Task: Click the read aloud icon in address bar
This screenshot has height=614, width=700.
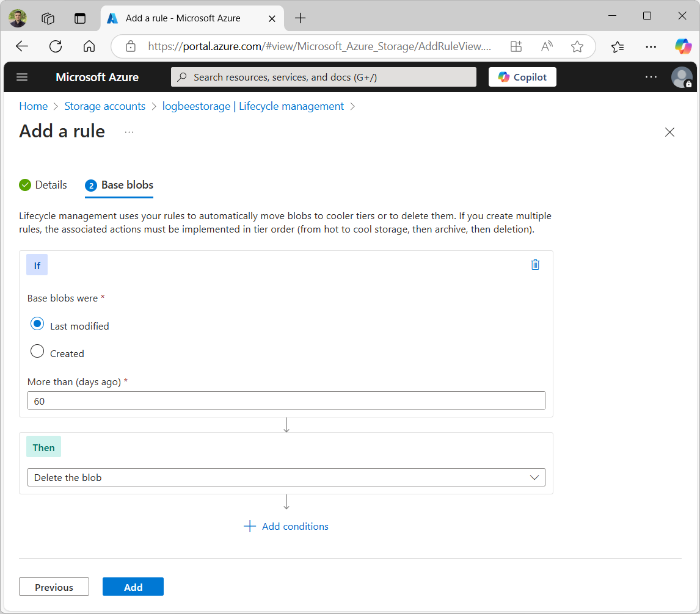Action: [546, 46]
